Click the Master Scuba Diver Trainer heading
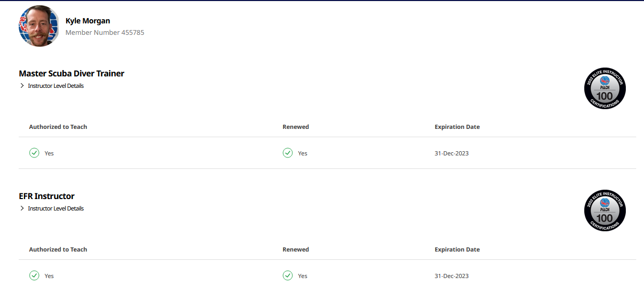 click(72, 74)
